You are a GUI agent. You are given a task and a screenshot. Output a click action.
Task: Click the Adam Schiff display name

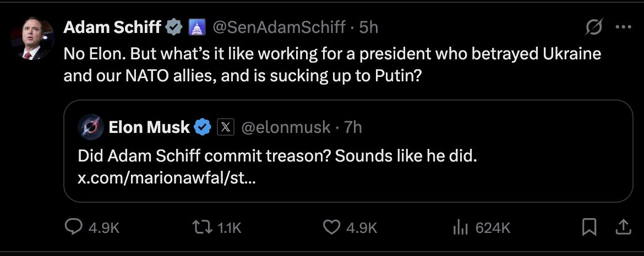click(x=112, y=27)
